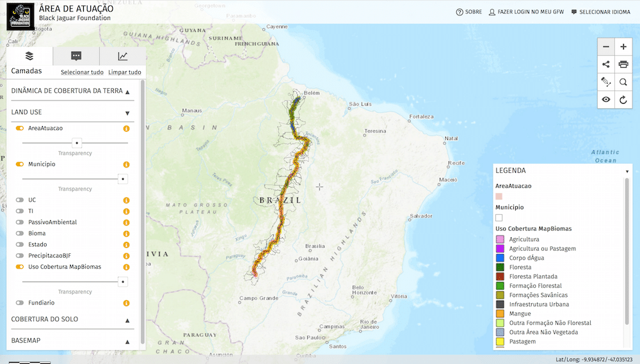Screen dimensions: 640x364
Task: Enable the UC layer toggle
Action: (20, 200)
